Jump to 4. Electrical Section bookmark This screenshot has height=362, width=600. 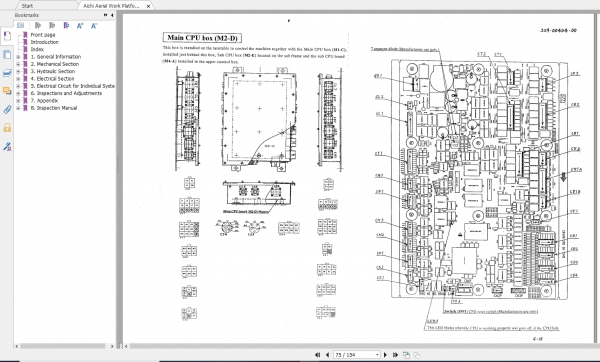click(52, 78)
